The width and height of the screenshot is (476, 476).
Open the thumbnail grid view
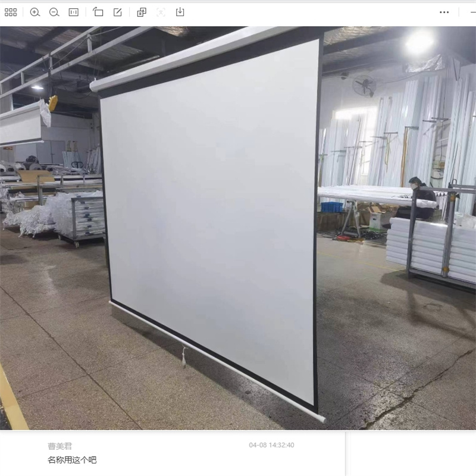pos(11,12)
